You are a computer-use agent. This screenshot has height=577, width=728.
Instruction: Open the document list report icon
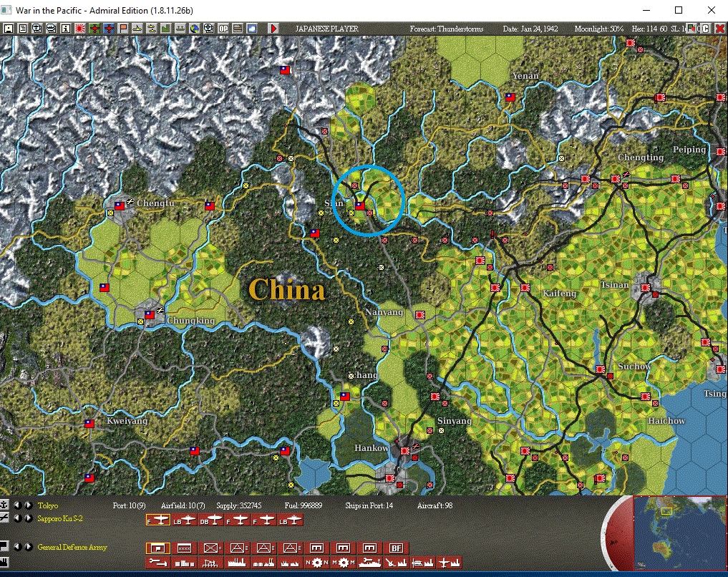(22, 29)
